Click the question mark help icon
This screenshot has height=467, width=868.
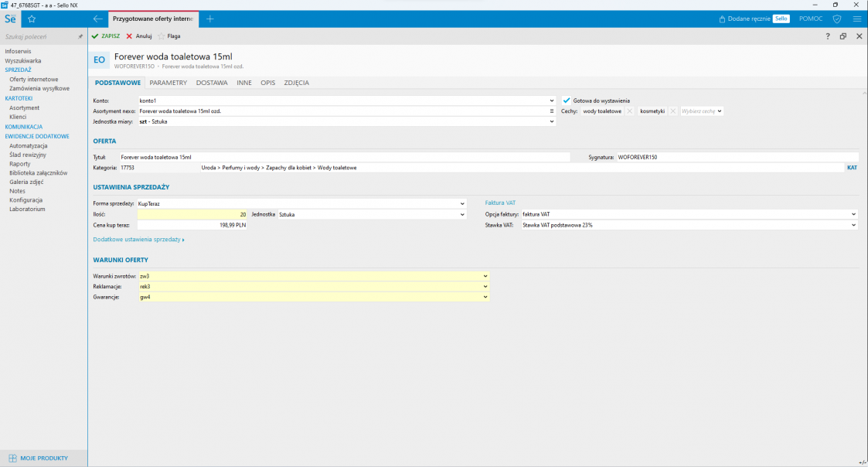[x=827, y=36]
